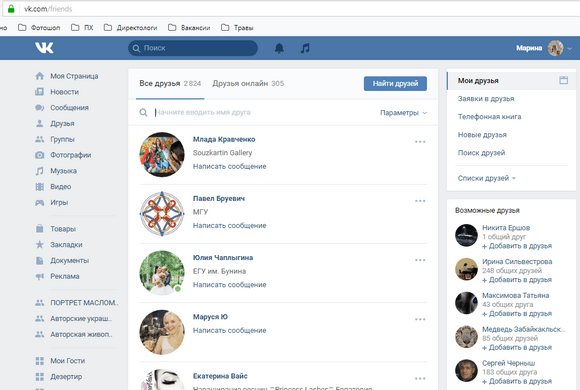Click the Найти друзей button
Screen dimensions: 580x390
tap(395, 84)
